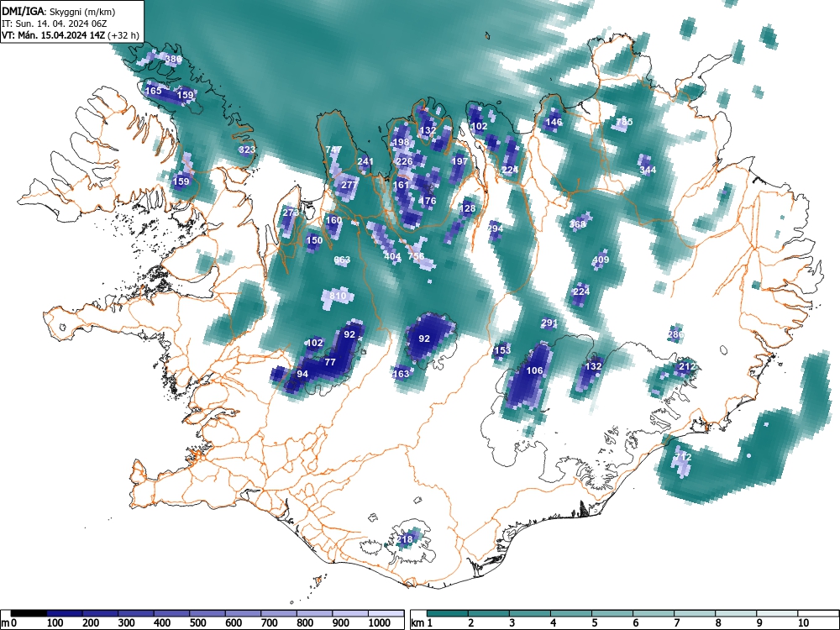
Task: Select the 291 value label
Action: pos(549,323)
